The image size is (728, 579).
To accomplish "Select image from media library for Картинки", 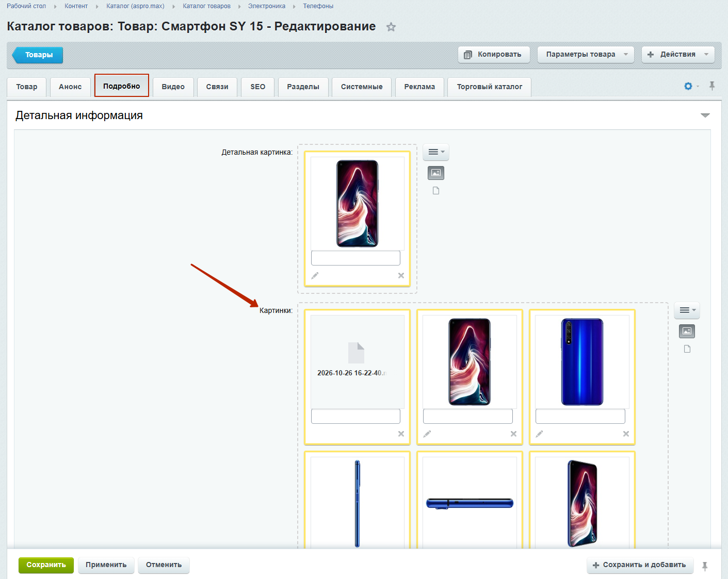I will point(687,332).
